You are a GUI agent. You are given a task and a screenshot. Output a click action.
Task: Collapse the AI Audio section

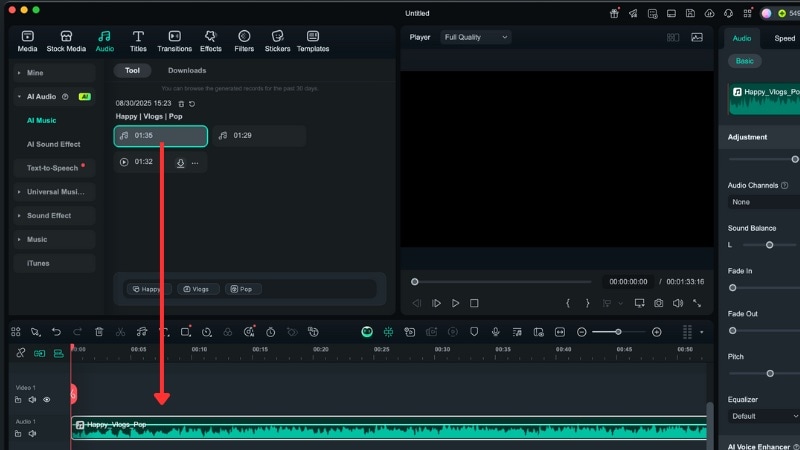(x=19, y=96)
